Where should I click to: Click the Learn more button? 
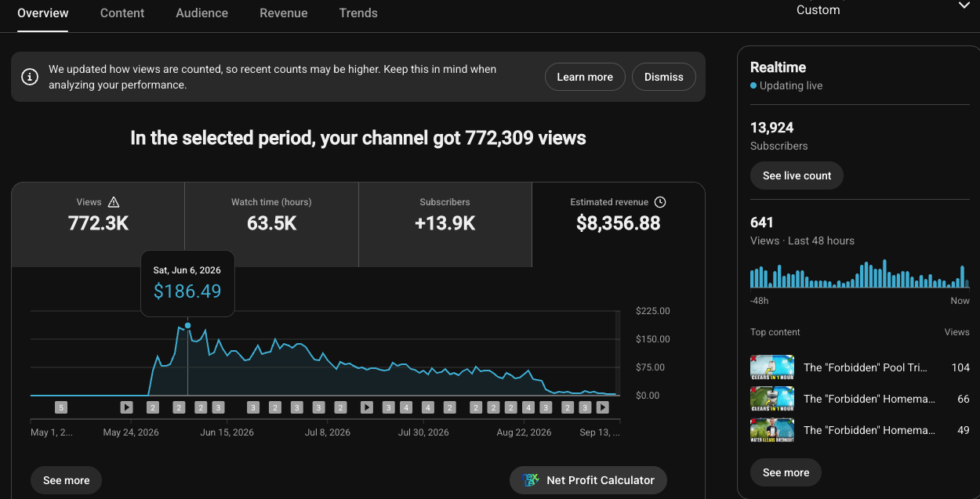[585, 77]
